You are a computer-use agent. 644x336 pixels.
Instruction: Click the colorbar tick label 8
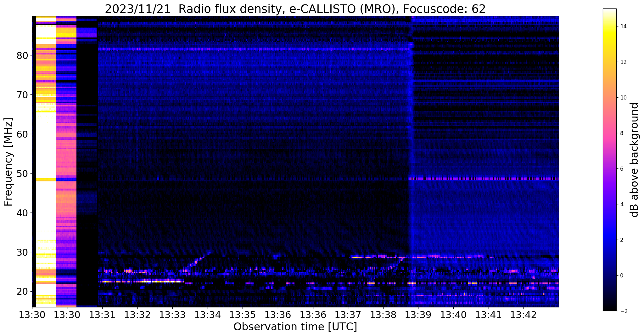point(621,133)
